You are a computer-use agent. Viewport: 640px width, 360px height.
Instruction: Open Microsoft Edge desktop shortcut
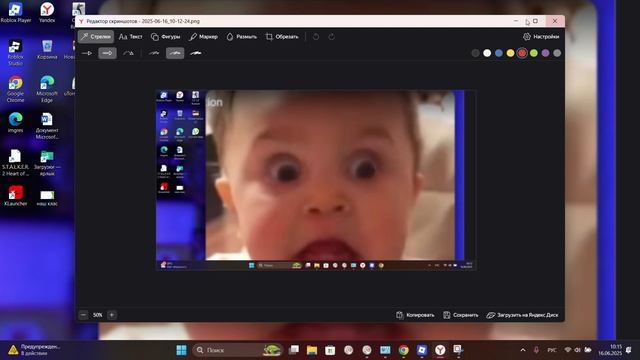pos(47,89)
